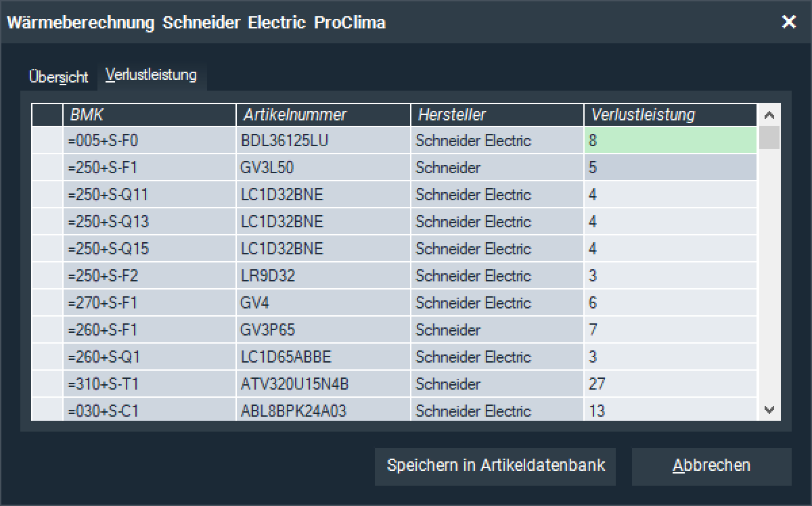
Task: Select the GV3P65 article number cell
Action: pyautogui.click(x=323, y=330)
